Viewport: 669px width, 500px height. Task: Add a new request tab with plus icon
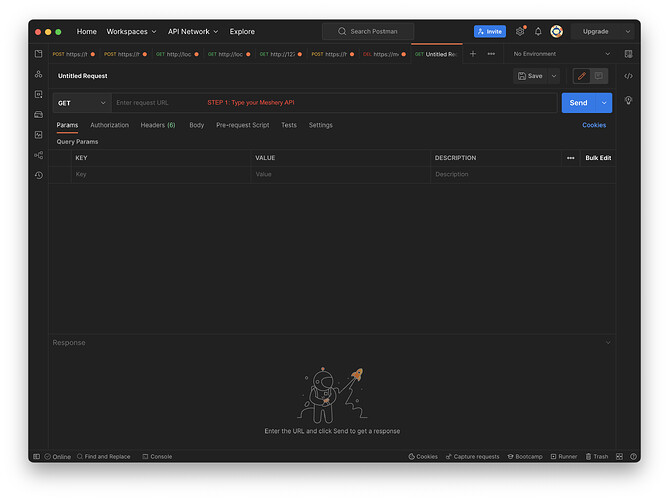473,54
